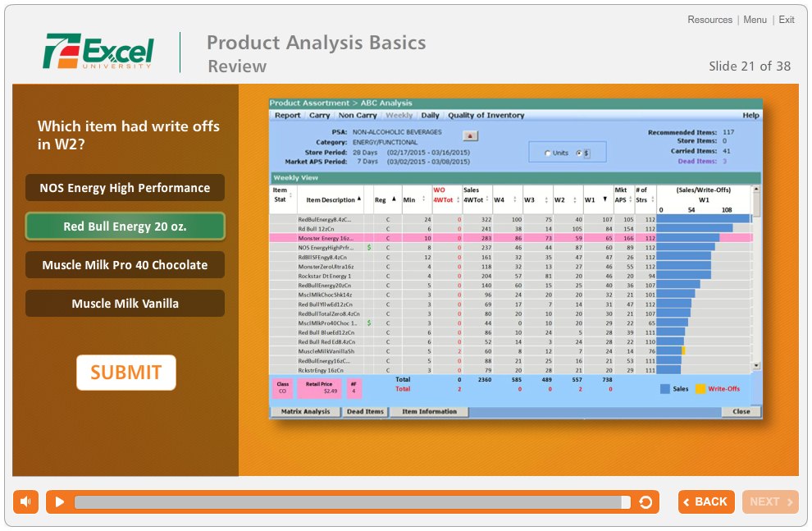The width and height of the screenshot is (812, 531).
Task: Click the Item Information button
Action: pyautogui.click(x=429, y=411)
